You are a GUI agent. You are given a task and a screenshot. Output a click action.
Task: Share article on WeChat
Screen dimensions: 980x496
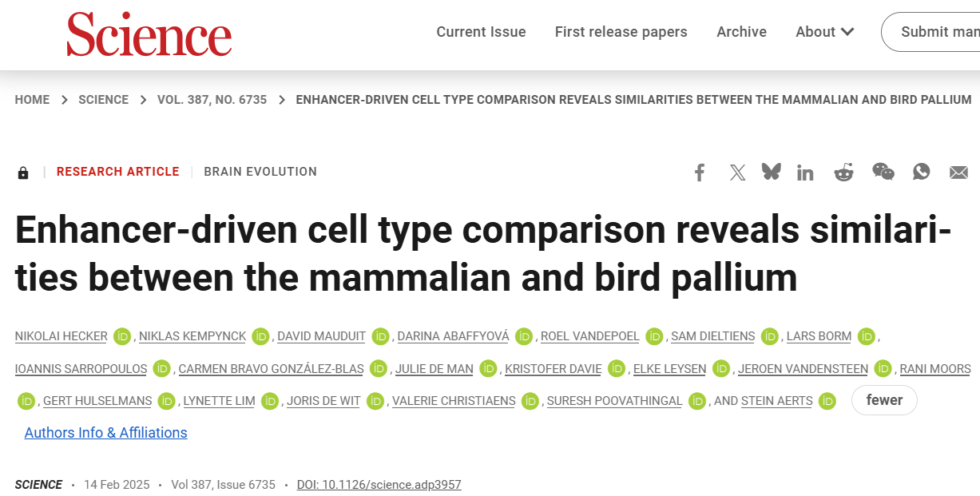tap(883, 172)
